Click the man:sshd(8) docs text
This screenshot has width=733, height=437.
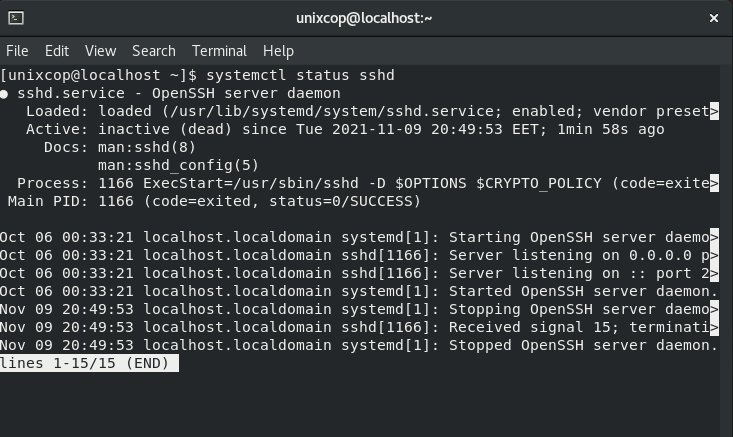(147, 147)
